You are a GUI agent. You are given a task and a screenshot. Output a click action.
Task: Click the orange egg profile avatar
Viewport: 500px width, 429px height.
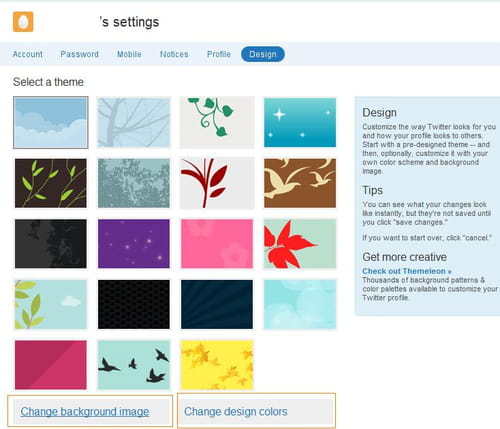tap(23, 22)
